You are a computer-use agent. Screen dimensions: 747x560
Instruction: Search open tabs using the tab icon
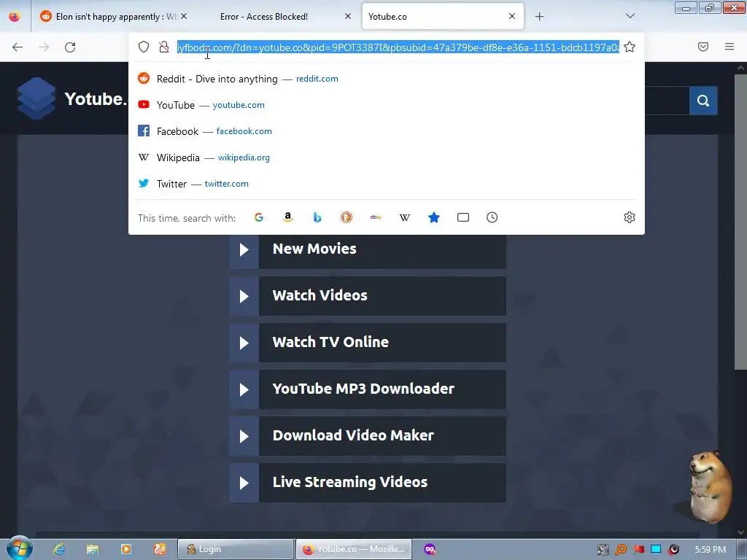[x=463, y=217]
